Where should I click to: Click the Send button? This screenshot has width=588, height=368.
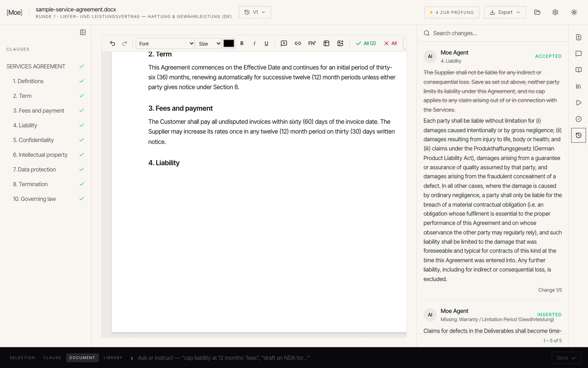(x=566, y=358)
